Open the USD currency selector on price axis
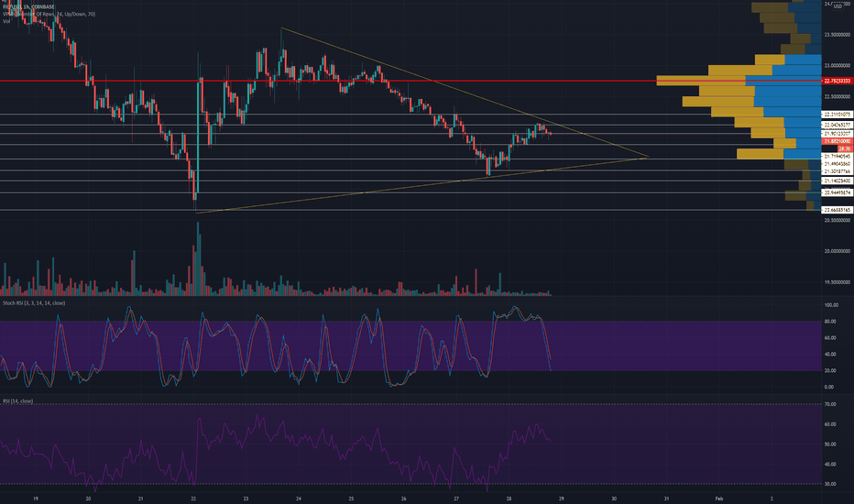Screen dimensions: 854x504 pos(838,6)
